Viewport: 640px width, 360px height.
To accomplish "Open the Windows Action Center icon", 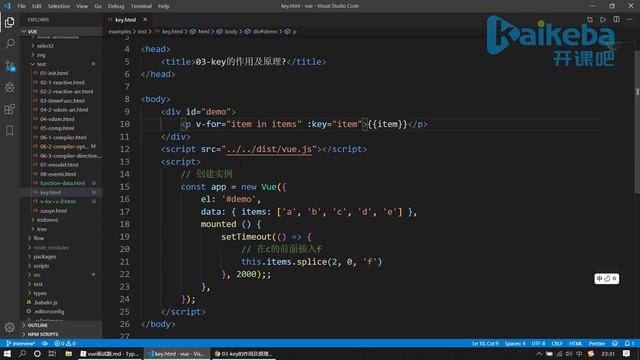I will 627,353.
